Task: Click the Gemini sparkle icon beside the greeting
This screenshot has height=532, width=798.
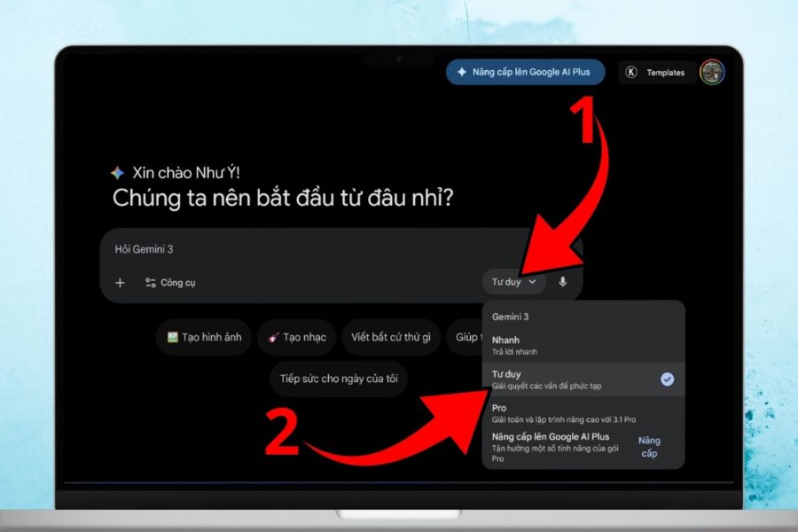Action: (117, 173)
